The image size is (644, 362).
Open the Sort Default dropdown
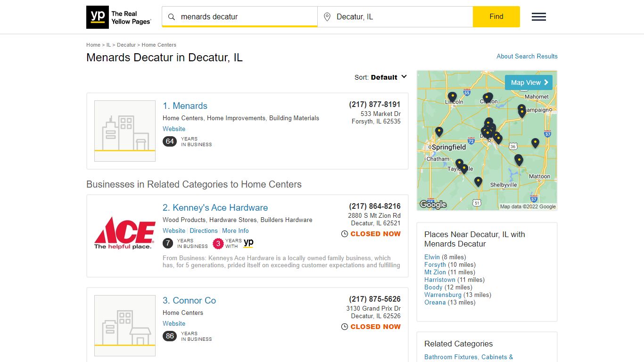(381, 77)
